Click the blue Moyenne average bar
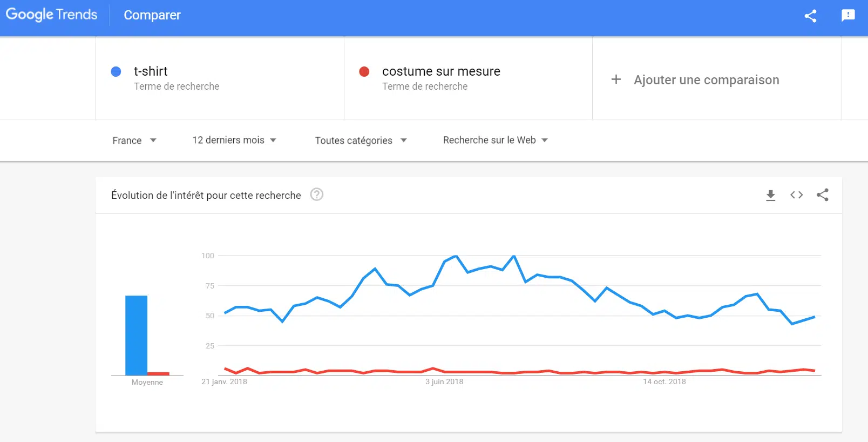 (136, 335)
